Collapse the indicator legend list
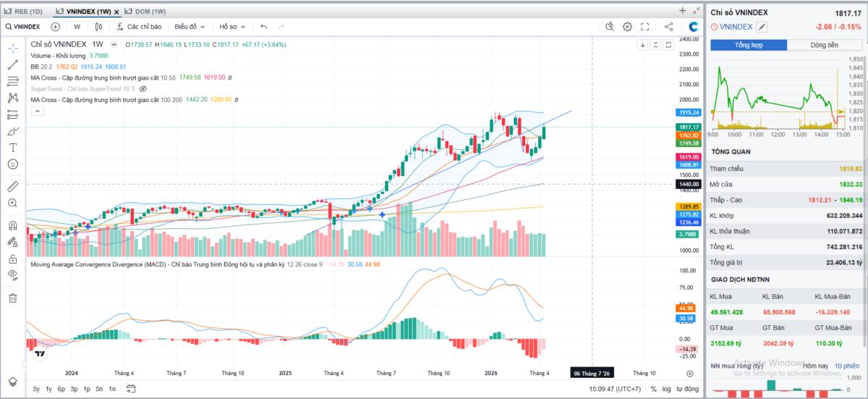 [36, 111]
